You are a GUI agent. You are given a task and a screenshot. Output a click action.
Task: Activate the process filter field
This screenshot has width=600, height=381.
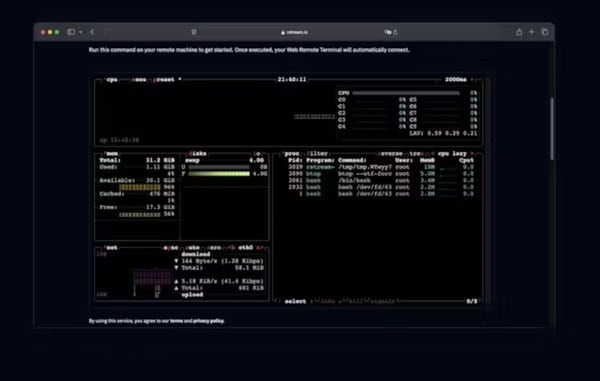coord(317,153)
